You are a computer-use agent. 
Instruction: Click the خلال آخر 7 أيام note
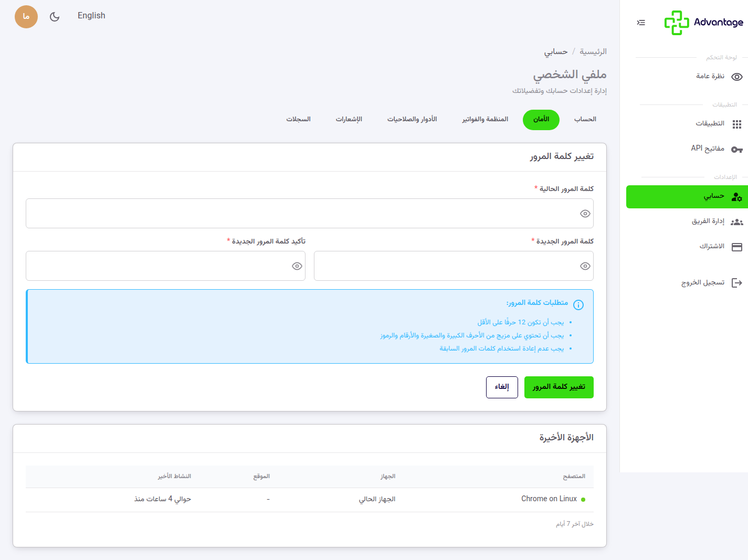[575, 524]
